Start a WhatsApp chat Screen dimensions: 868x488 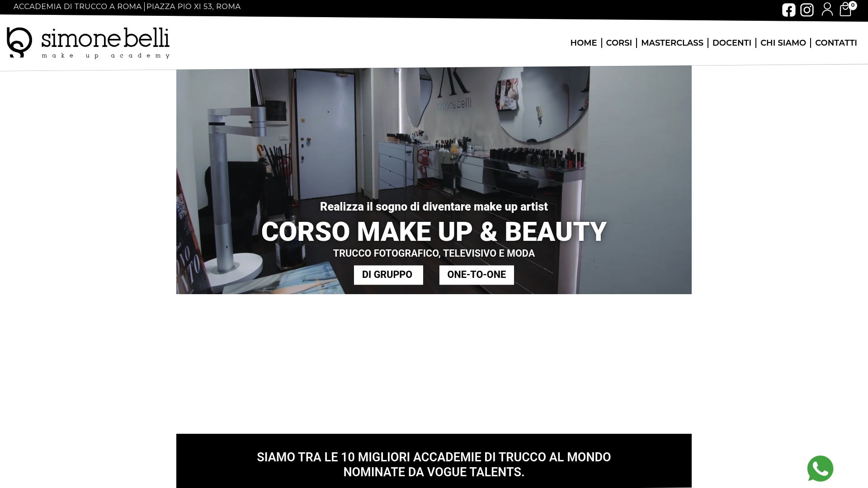pos(820,469)
